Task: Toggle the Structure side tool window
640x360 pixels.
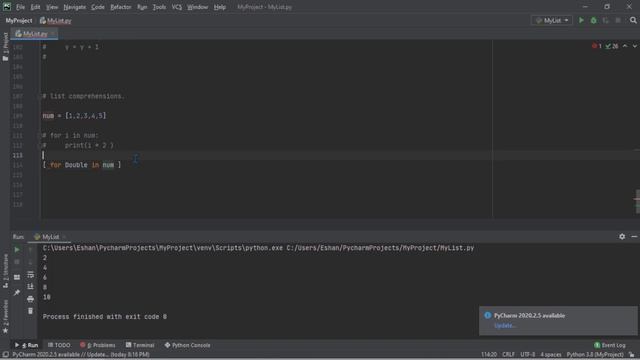Action: pyautogui.click(x=5, y=271)
